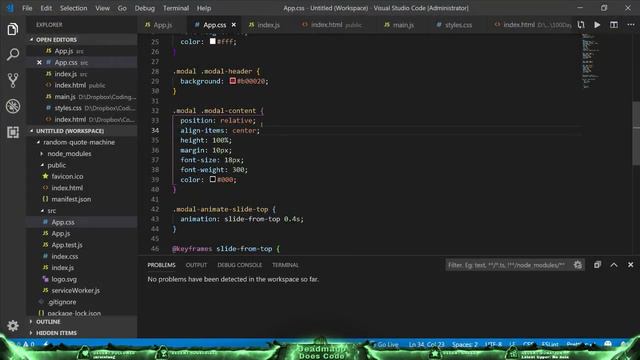Open the File menu

pyautogui.click(x=27, y=8)
